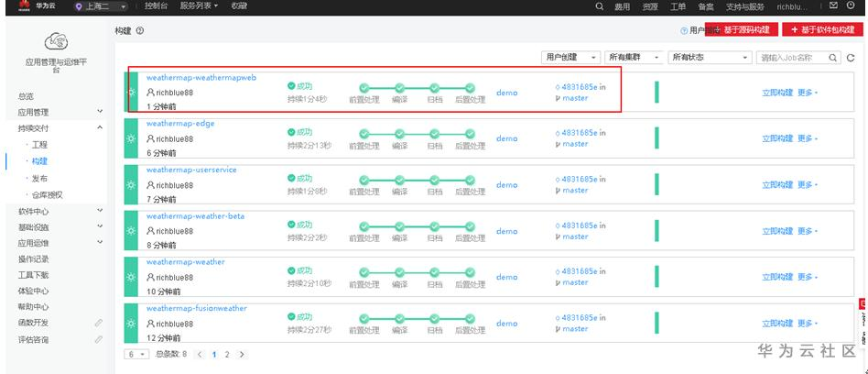The image size is (868, 374).
Task: Click 立即构建 for weathermap-weathermapweb
Action: pyautogui.click(x=777, y=93)
